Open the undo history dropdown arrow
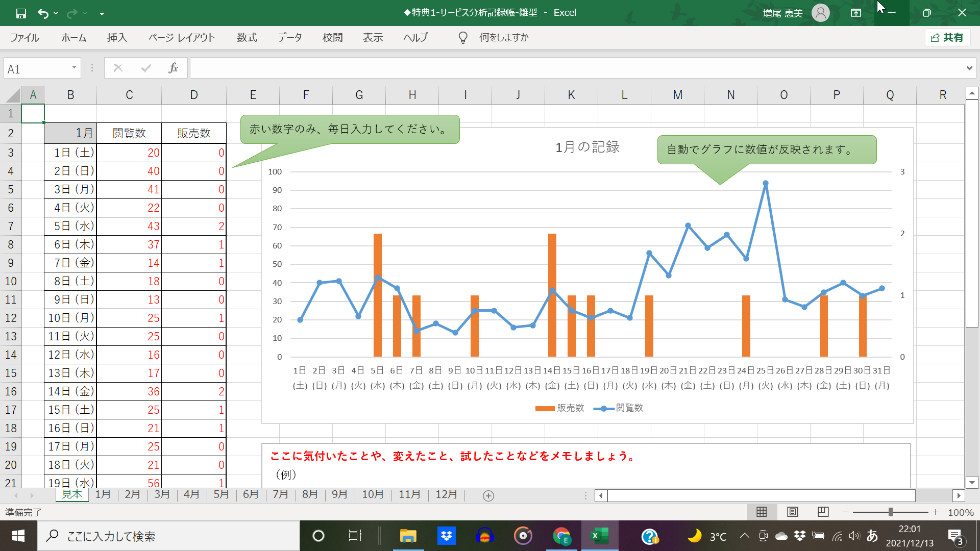 [56, 13]
